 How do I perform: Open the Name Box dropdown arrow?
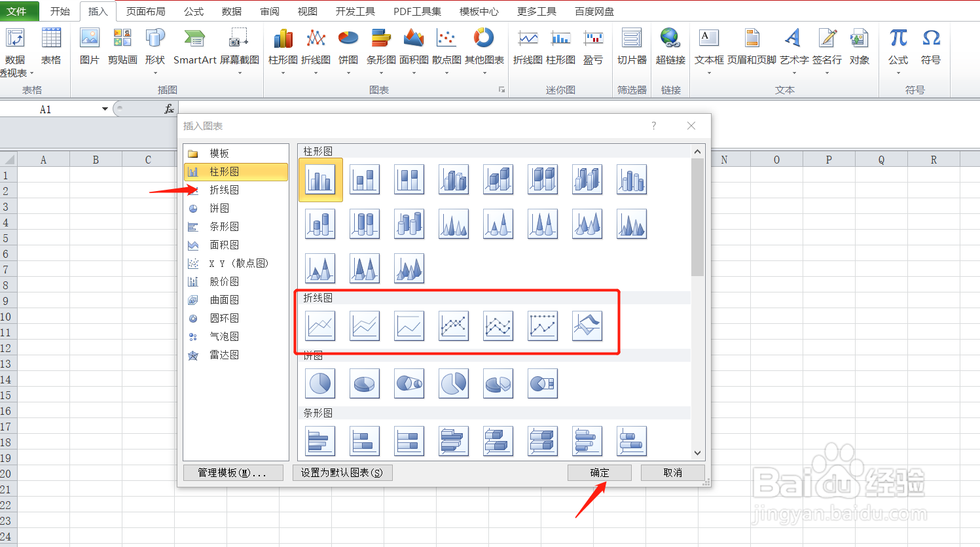(105, 109)
